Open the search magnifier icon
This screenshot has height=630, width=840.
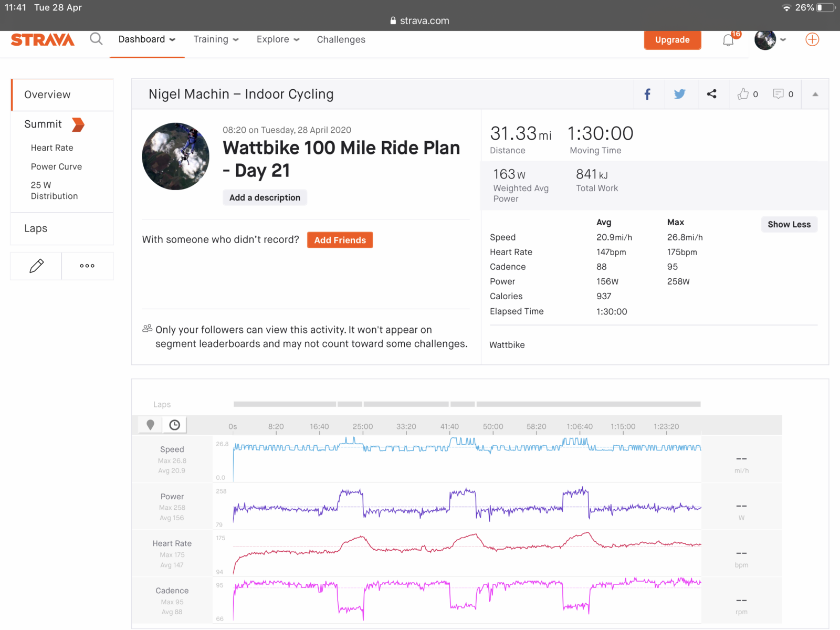96,39
